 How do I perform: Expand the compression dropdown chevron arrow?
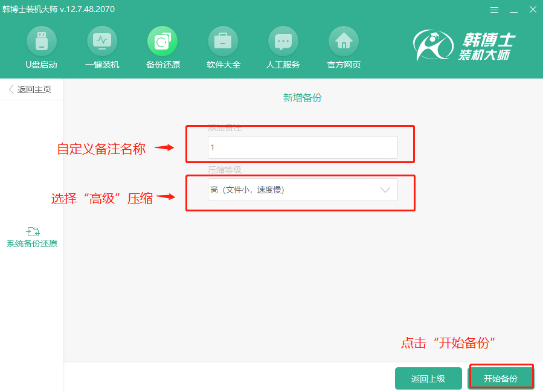pos(385,190)
